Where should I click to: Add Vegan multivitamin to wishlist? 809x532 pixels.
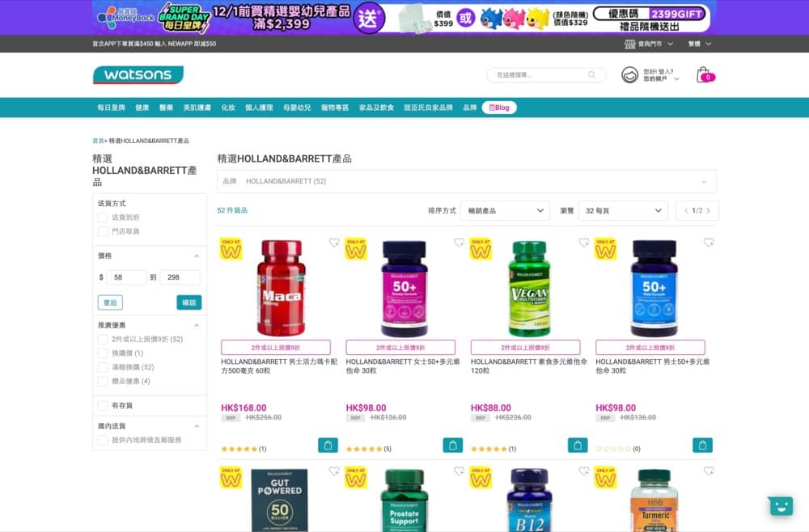[584, 243]
